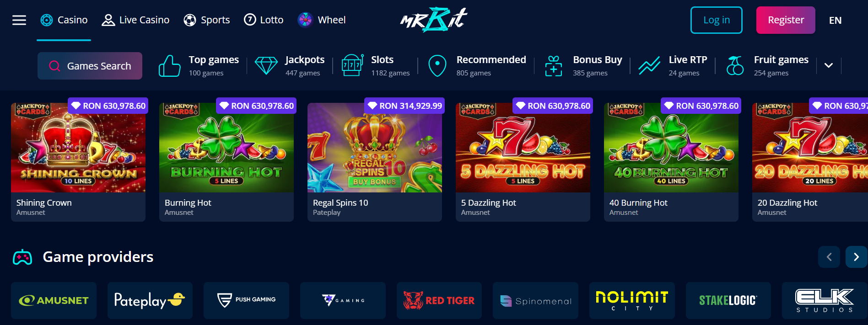This screenshot has height=325, width=868.
Task: Click the Recommended location pin icon
Action: click(x=437, y=66)
